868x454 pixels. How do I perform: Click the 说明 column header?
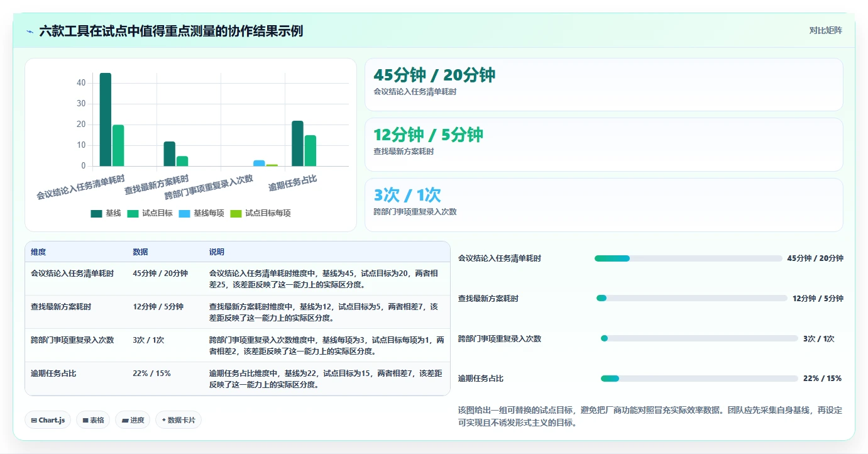click(x=217, y=252)
